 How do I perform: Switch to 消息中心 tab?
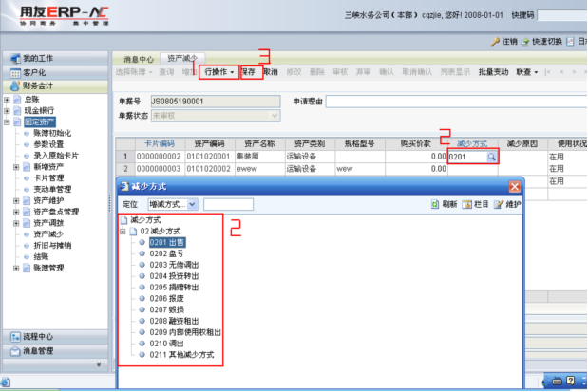139,59
